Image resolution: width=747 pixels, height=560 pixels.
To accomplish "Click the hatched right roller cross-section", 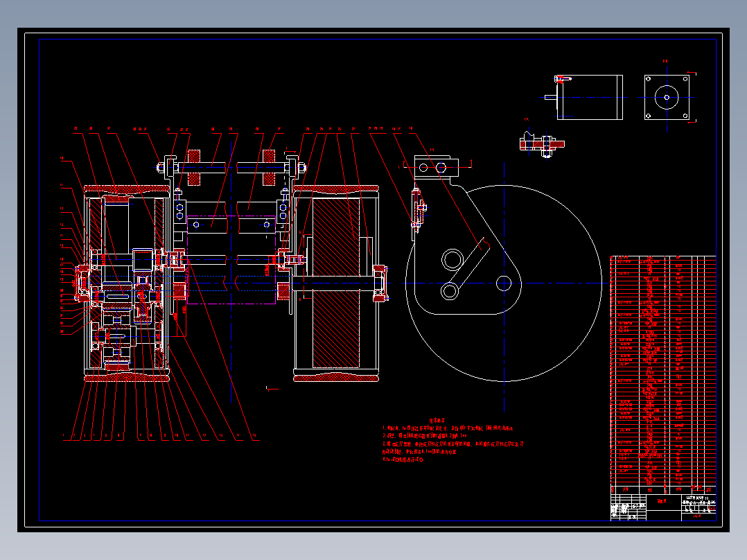I will coord(336,283).
